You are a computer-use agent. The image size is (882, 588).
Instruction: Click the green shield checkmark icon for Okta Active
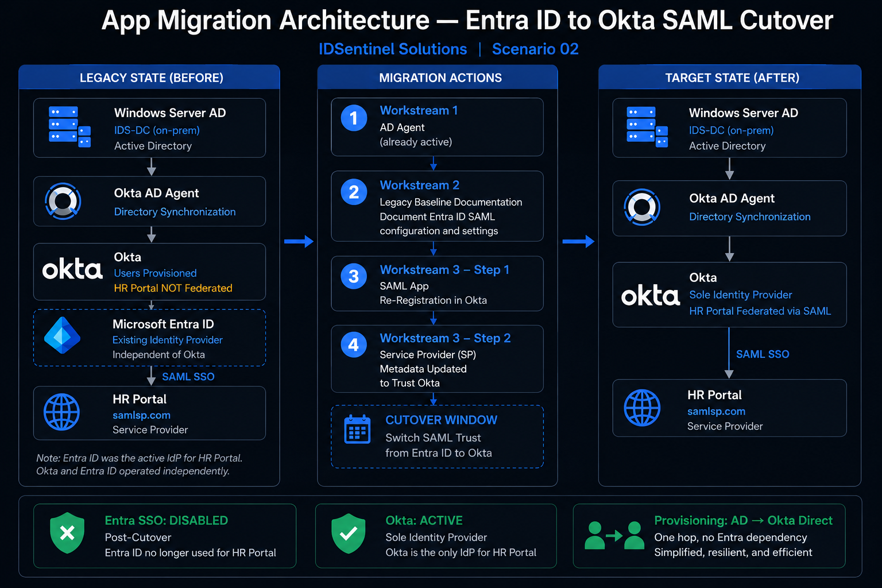click(x=348, y=533)
